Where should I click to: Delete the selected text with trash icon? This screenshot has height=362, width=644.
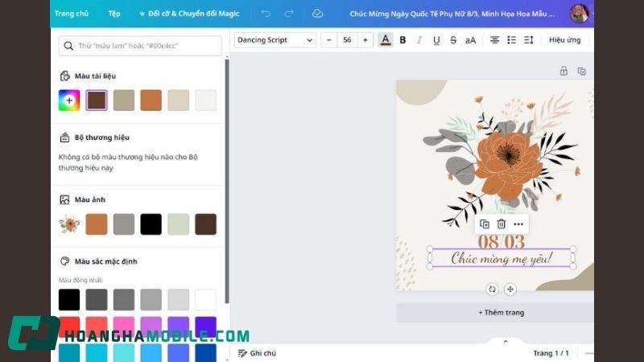[x=501, y=224]
